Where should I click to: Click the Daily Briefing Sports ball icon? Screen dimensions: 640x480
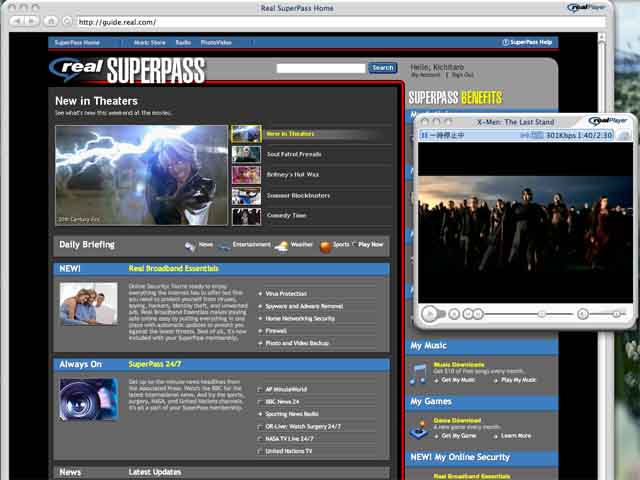325,247
